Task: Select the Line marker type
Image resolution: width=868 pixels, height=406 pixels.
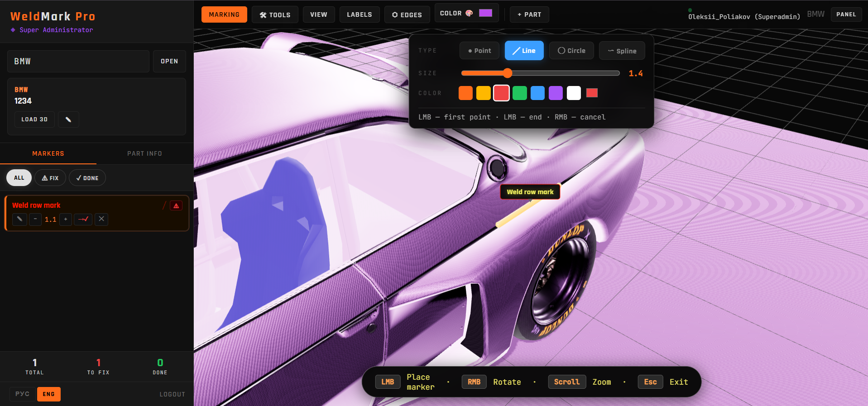Action: [x=524, y=51]
